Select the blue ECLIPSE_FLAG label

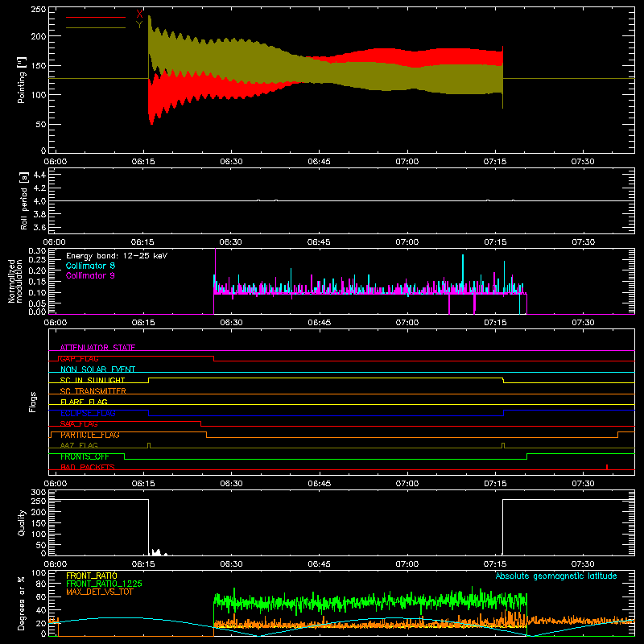pos(88,413)
